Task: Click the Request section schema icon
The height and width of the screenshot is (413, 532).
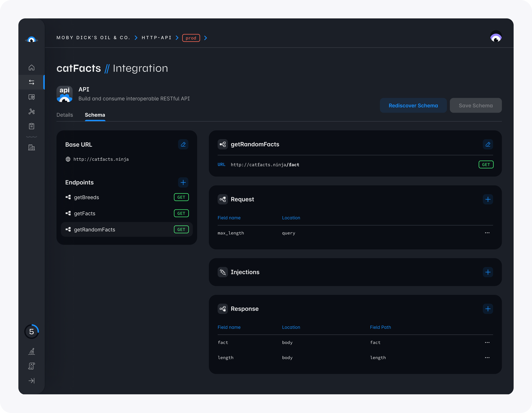Action: pyautogui.click(x=223, y=199)
